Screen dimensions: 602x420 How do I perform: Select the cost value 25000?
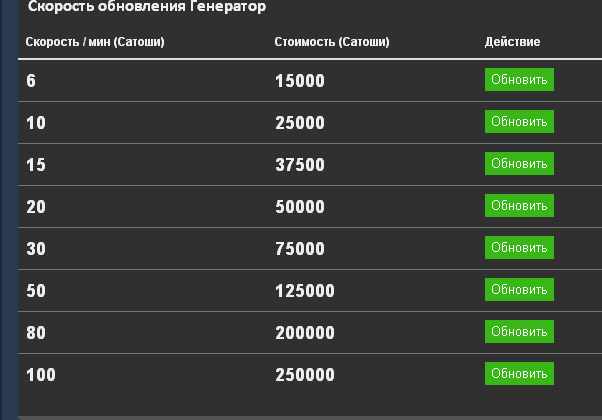300,123
